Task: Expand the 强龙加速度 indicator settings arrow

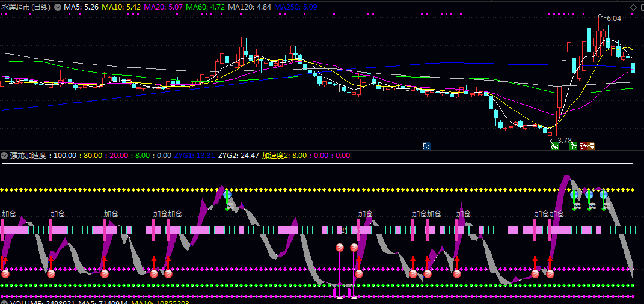Action: point(5,155)
